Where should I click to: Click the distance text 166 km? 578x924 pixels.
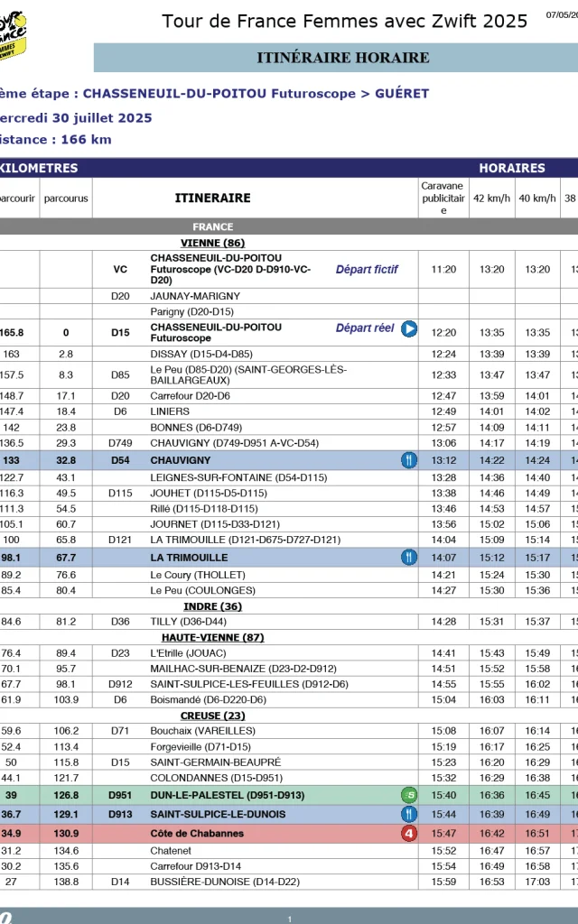(x=86, y=140)
